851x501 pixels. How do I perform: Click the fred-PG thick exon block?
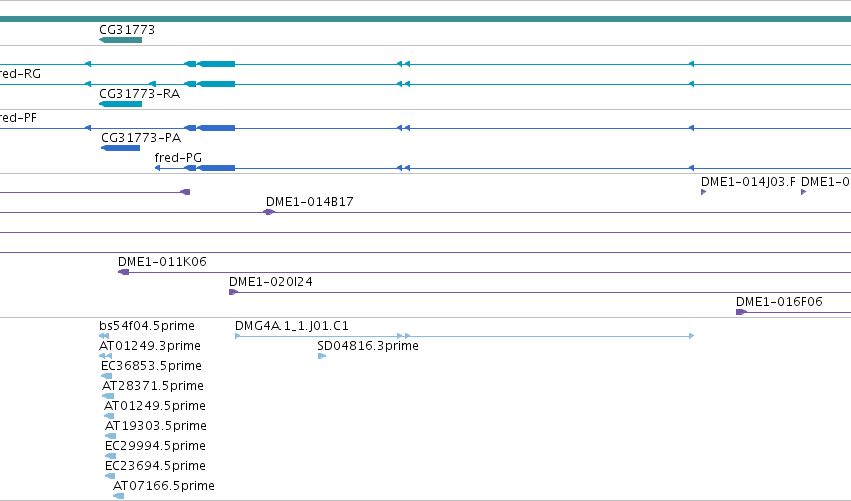[216, 168]
